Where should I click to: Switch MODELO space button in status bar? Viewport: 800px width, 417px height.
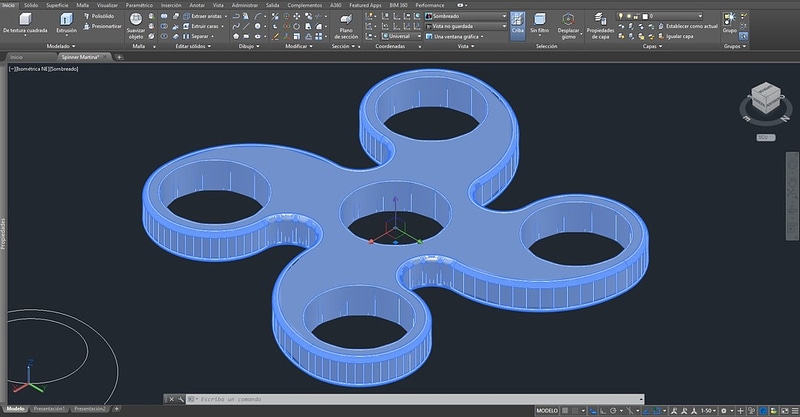547,410
